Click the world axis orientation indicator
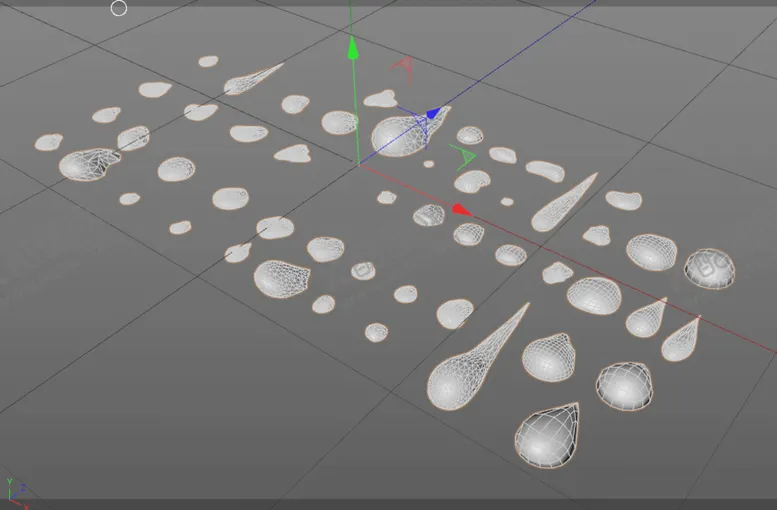Viewport: 777px width, 510px height. point(17,493)
